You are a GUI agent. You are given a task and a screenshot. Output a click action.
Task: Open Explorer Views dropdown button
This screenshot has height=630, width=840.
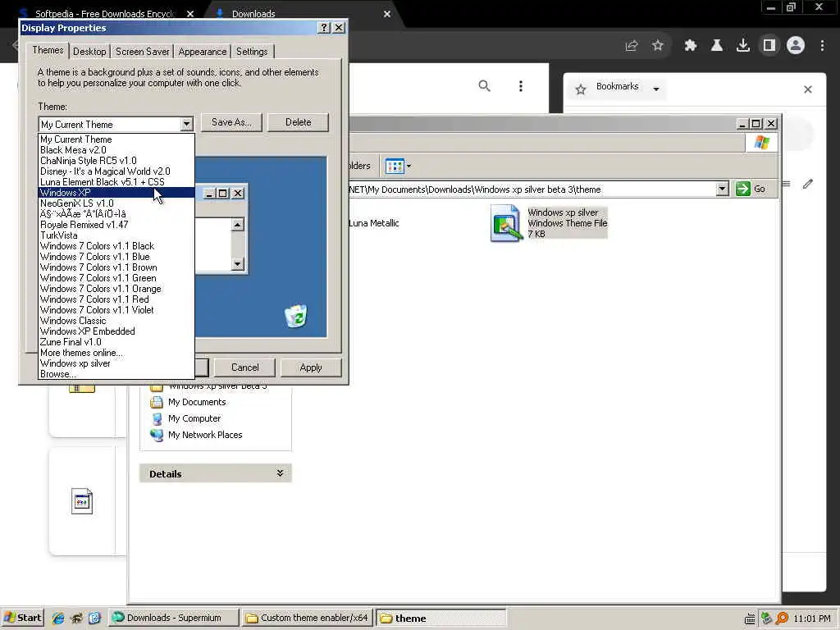click(398, 166)
